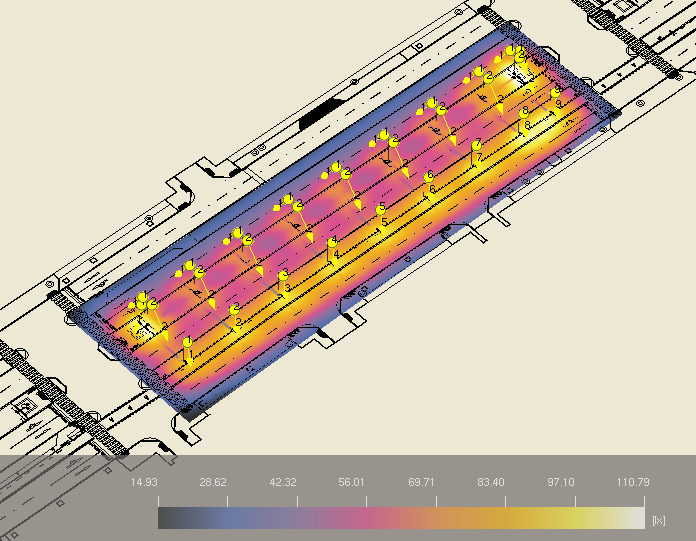This screenshot has height=541, width=696.
Task: Click the 56.01 scale label
Action: (x=351, y=483)
